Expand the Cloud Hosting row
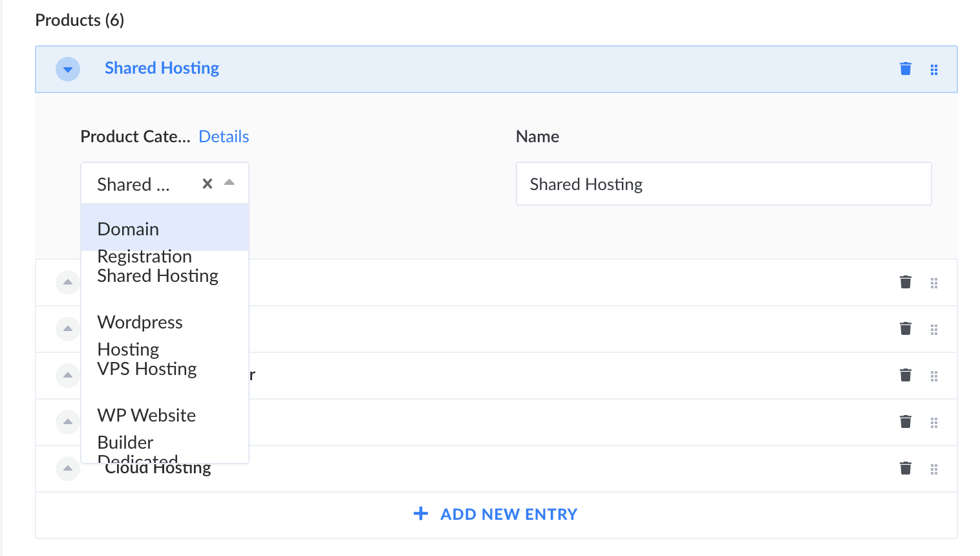The image size is (980, 556). point(67,468)
